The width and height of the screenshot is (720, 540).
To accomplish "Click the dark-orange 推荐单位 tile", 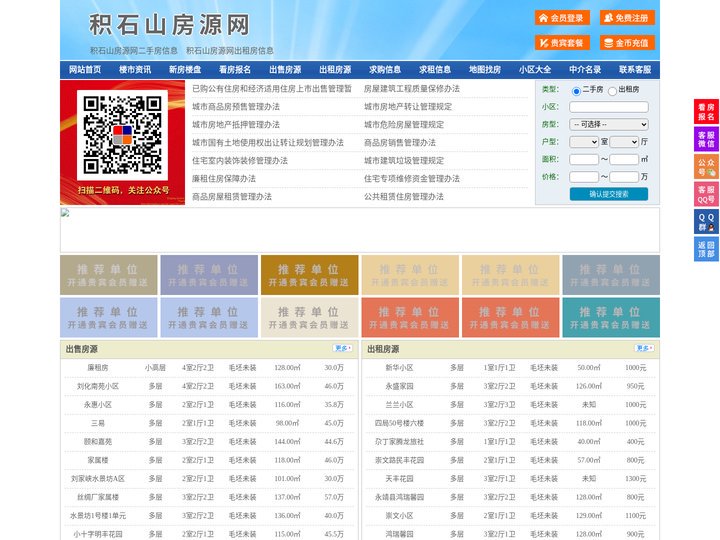I will pyautogui.click(x=309, y=275).
